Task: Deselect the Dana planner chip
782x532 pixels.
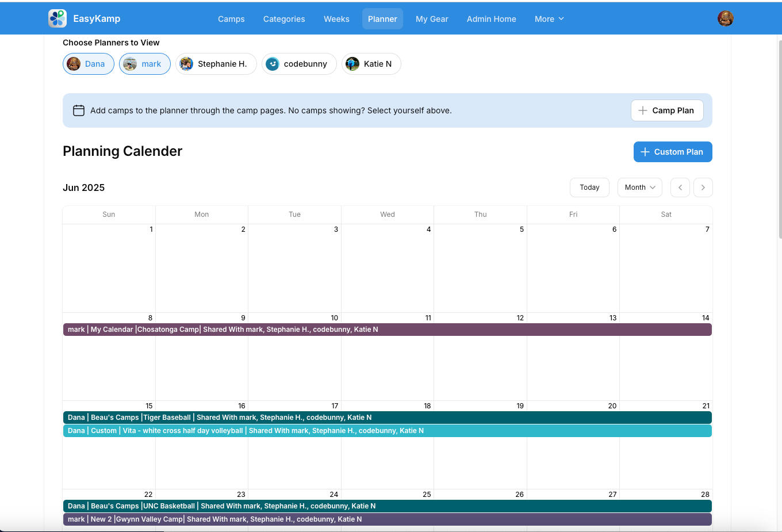Action: click(x=88, y=64)
